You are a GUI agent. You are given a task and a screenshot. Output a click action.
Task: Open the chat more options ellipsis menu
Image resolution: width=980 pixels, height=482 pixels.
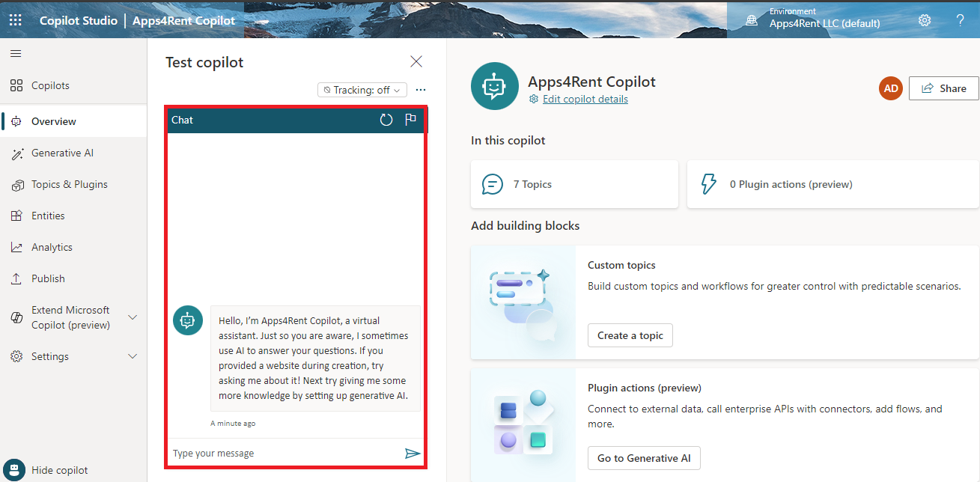[x=421, y=89]
